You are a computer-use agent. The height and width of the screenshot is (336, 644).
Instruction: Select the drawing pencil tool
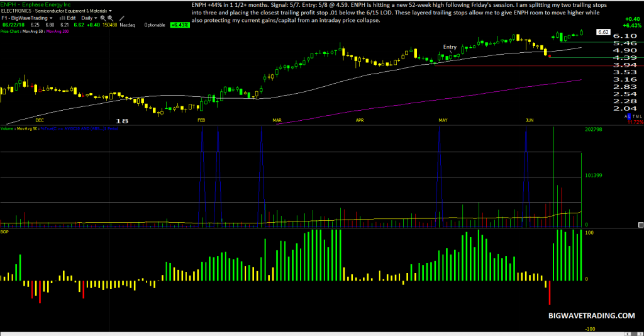coord(121,18)
